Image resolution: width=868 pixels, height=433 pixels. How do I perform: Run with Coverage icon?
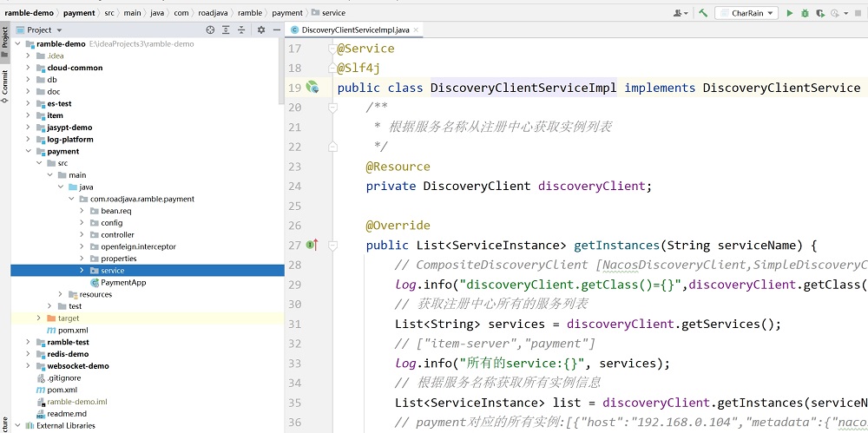(x=820, y=13)
